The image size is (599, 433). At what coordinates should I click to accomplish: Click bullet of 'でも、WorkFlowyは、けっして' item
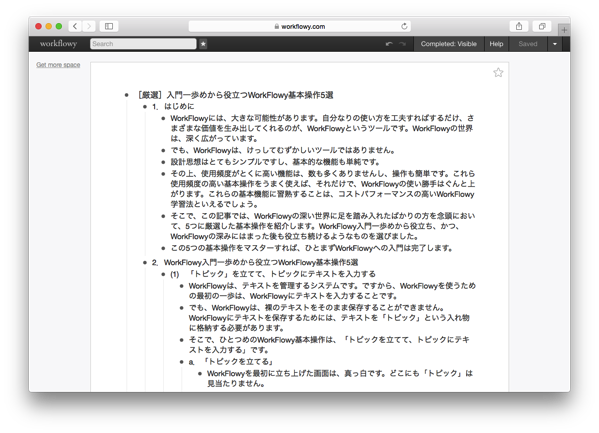(x=163, y=151)
